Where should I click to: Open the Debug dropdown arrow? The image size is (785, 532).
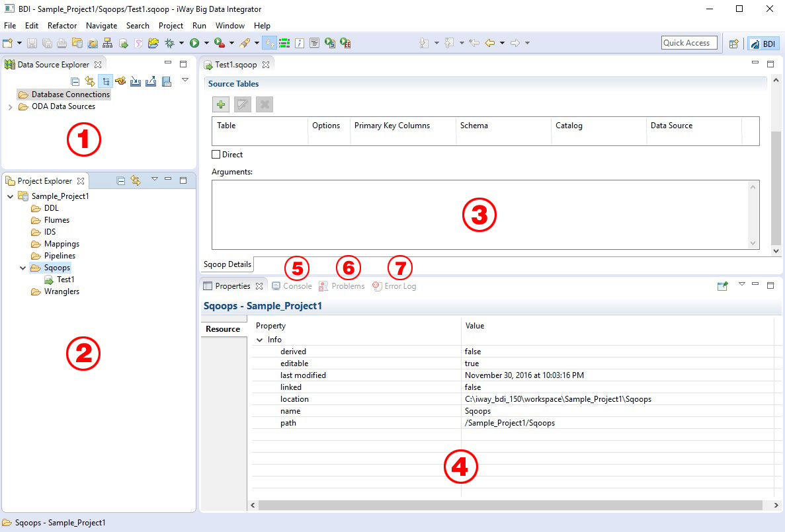[181, 43]
